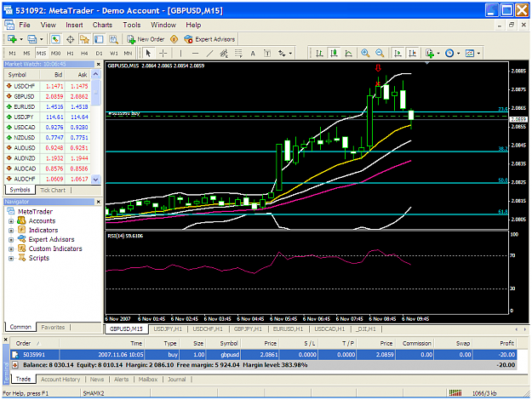Select the cursor arrow tool
The image size is (532, 400).
click(148, 54)
